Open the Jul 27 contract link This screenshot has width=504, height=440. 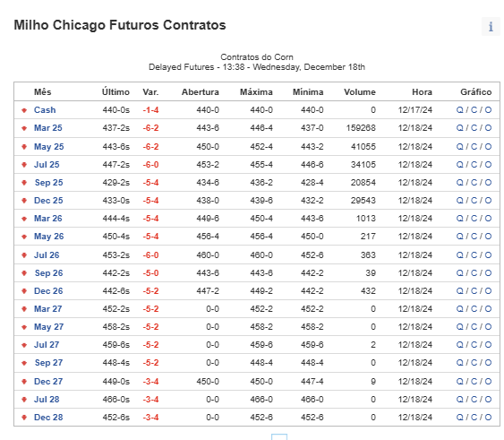click(47, 345)
